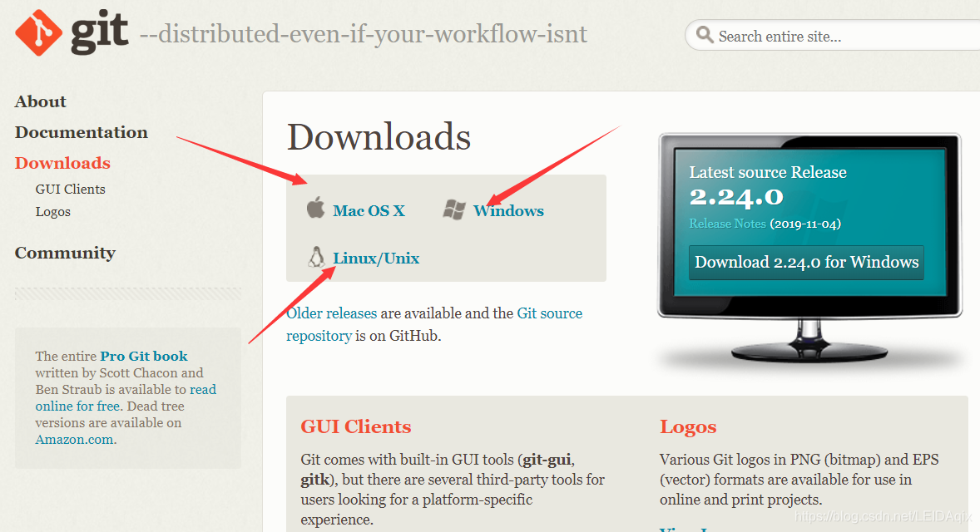The image size is (980, 532).
Task: Visit the Amazon.com link
Action: (74, 439)
